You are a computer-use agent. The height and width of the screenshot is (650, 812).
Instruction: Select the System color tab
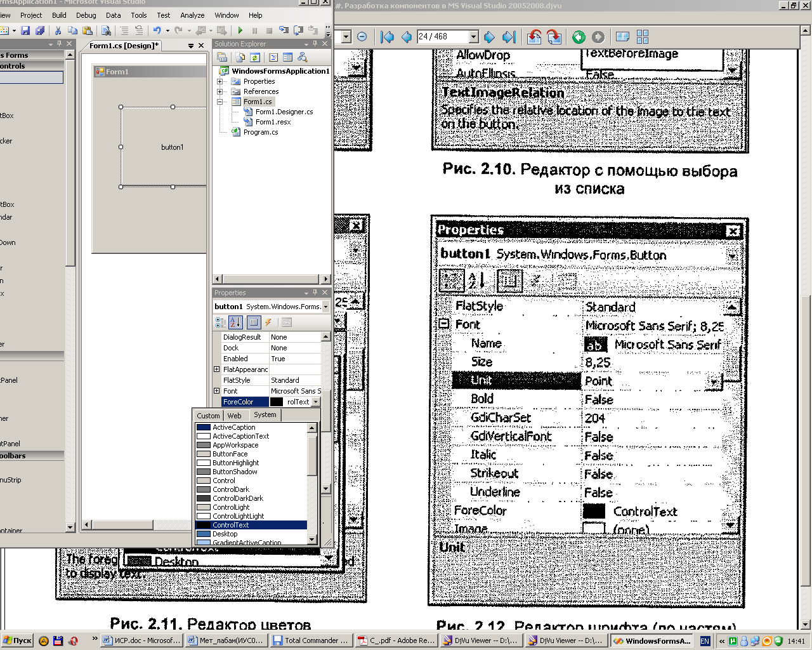click(x=265, y=415)
